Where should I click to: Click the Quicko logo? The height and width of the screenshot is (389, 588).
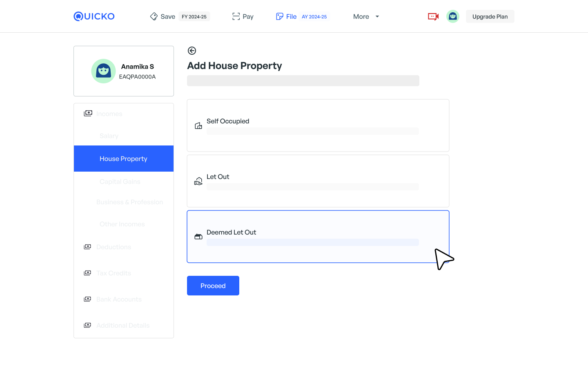pyautogui.click(x=94, y=16)
